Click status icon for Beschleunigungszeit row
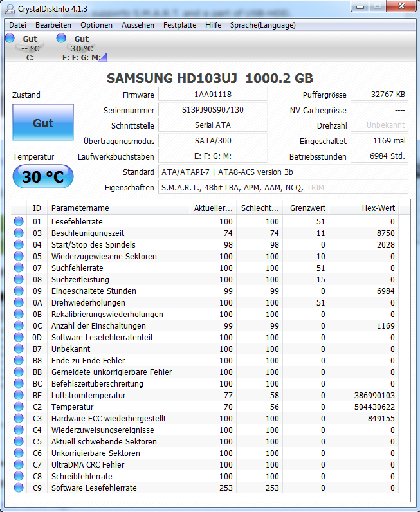This screenshot has width=420, height=512. click(x=19, y=233)
